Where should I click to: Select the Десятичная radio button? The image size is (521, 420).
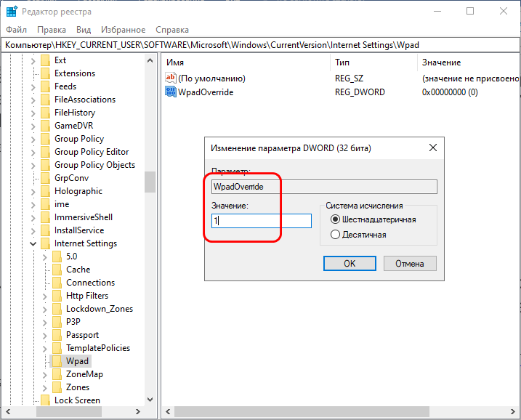click(x=335, y=235)
